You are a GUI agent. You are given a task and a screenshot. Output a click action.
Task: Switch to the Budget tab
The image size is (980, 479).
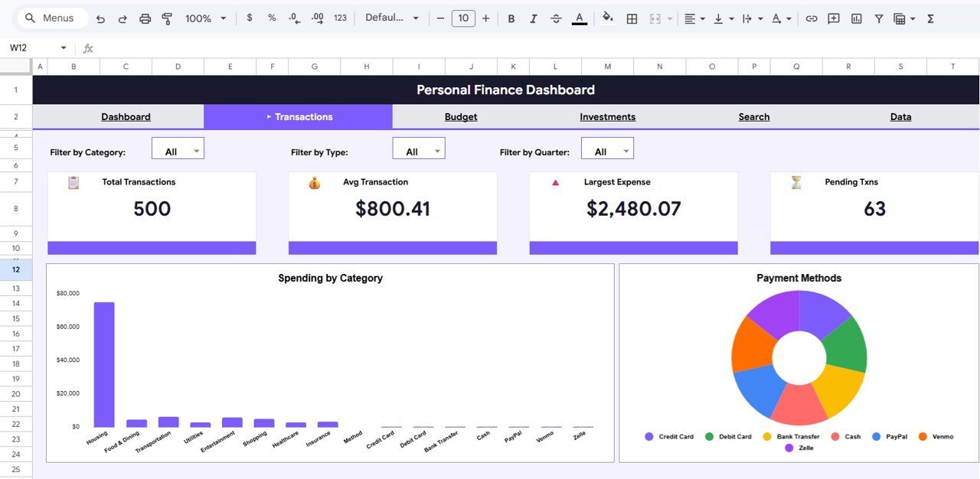pyautogui.click(x=460, y=116)
